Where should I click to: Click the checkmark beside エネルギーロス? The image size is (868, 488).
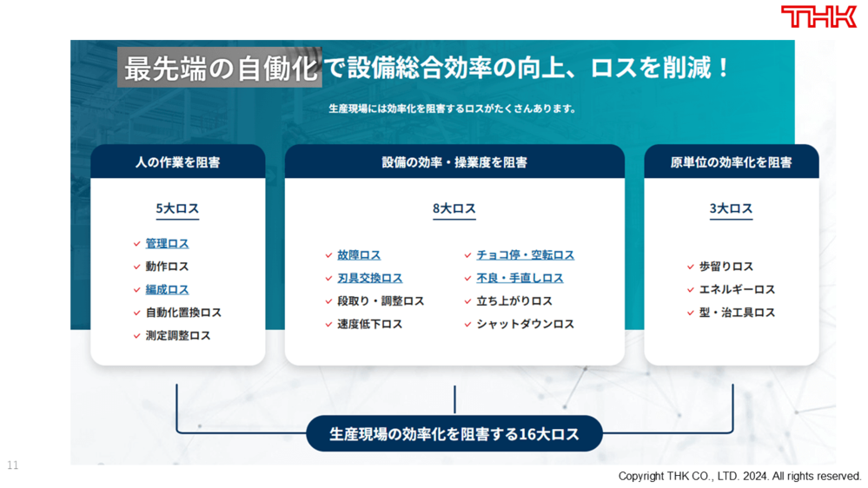pos(691,290)
